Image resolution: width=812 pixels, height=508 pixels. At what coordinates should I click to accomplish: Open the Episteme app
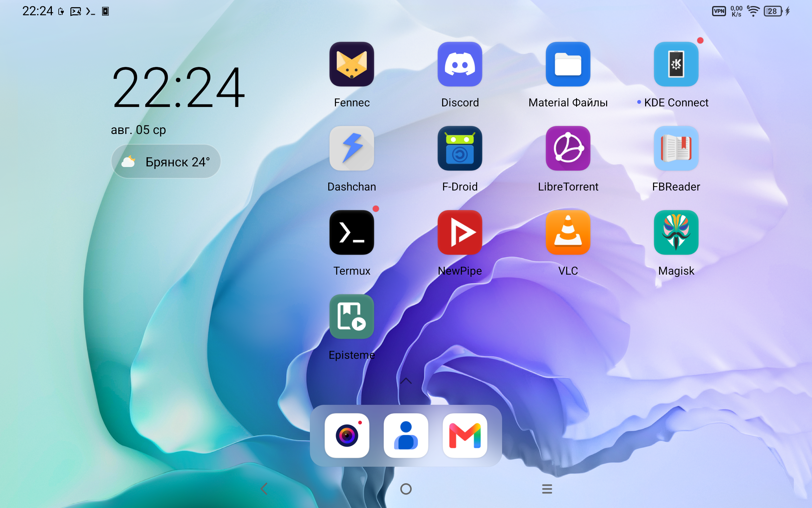pyautogui.click(x=352, y=317)
